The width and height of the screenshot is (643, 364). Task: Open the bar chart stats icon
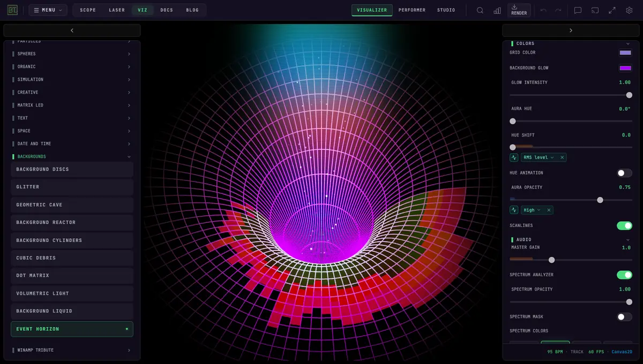pyautogui.click(x=497, y=10)
